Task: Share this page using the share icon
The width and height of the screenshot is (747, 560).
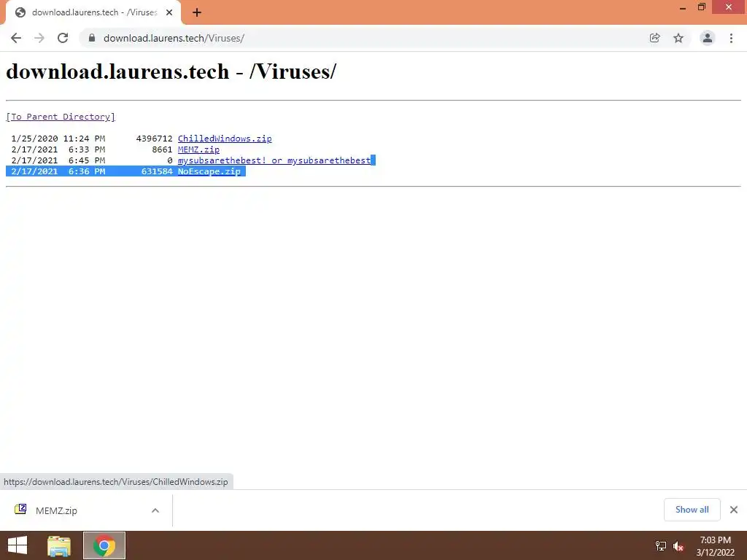Action: pyautogui.click(x=654, y=38)
